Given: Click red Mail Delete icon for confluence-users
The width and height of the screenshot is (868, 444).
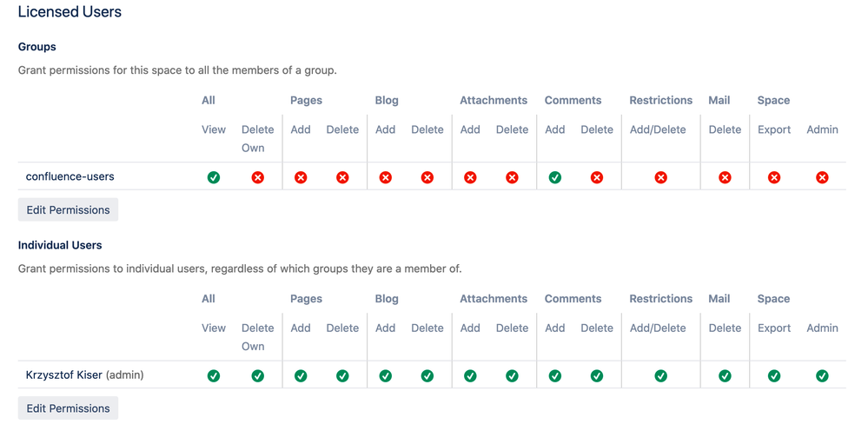Looking at the screenshot, I should [725, 177].
